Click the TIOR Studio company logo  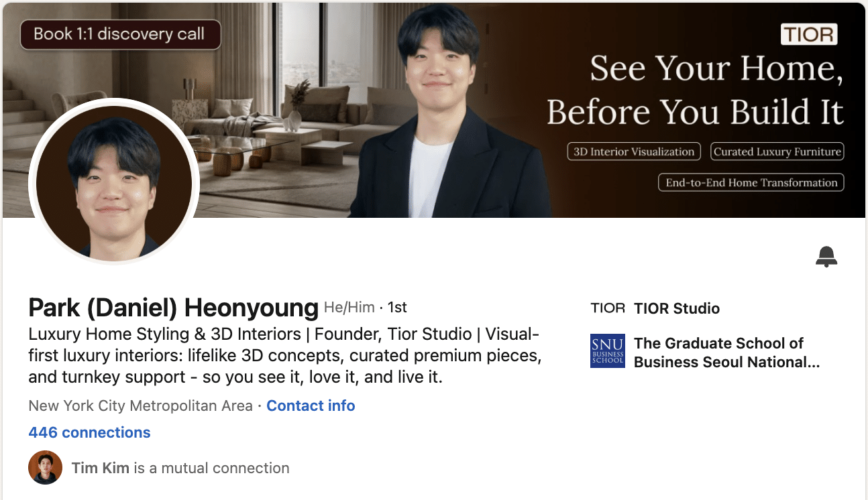(608, 308)
